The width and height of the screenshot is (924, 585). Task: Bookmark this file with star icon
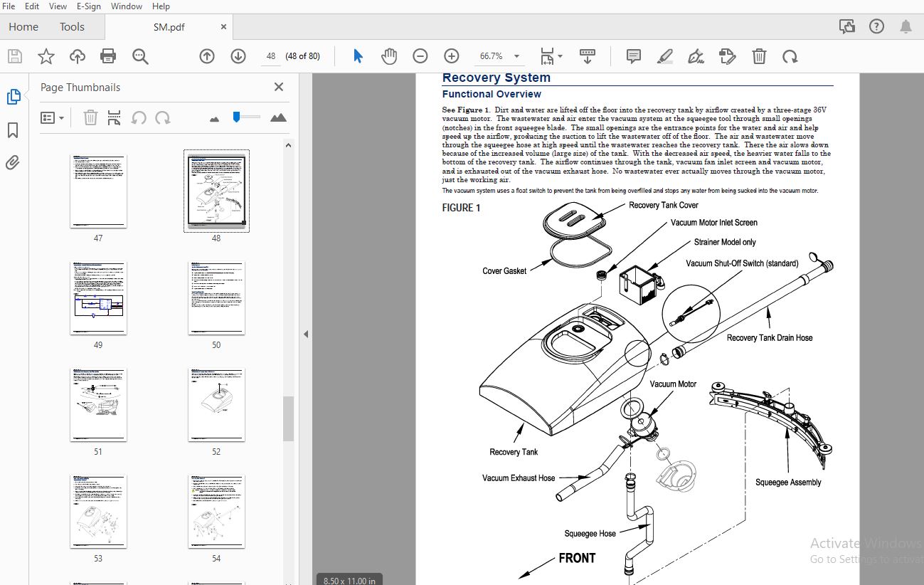[x=46, y=56]
